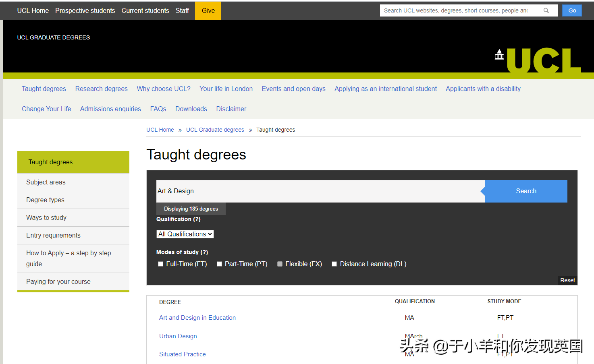Select Degree types in the sidebar
Image resolution: width=594 pixels, height=364 pixels.
(73, 200)
